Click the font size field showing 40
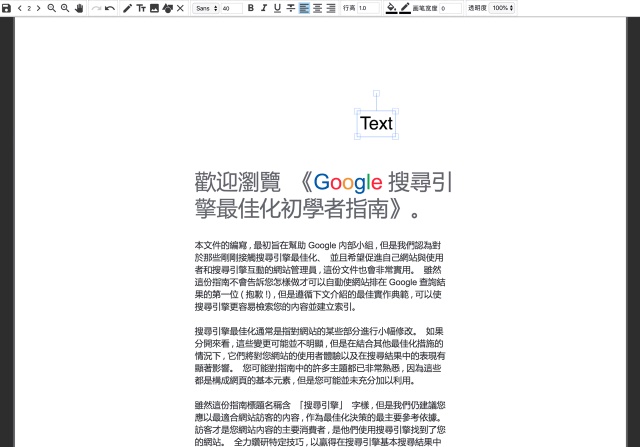This screenshot has width=640, height=447. (231, 8)
